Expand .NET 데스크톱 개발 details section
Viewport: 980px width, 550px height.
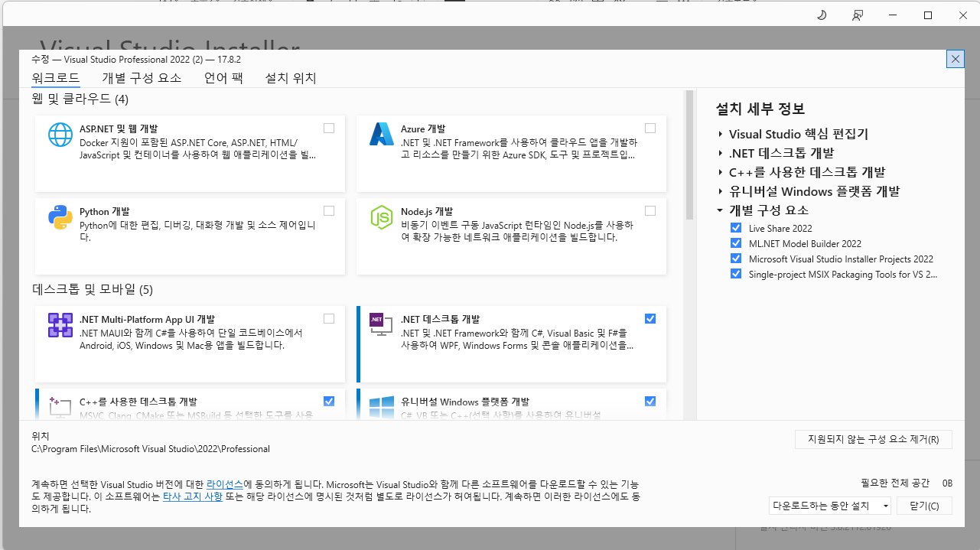pyautogui.click(x=721, y=153)
